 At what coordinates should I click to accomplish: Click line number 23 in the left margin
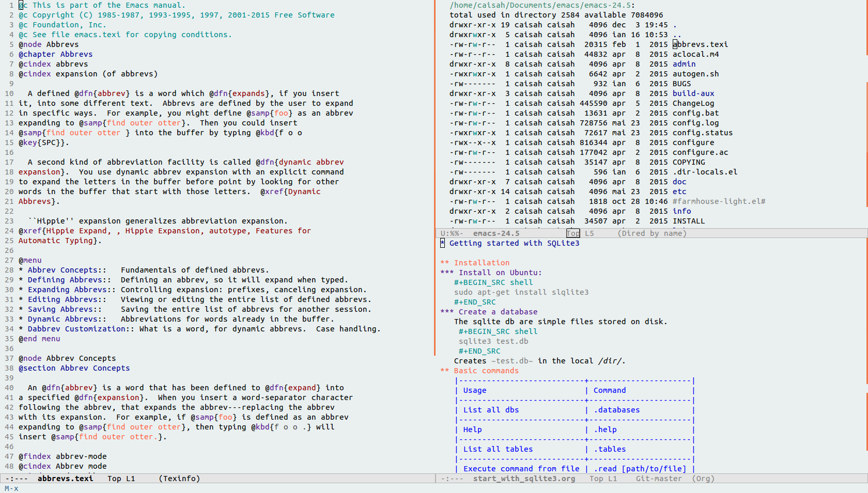click(x=9, y=221)
